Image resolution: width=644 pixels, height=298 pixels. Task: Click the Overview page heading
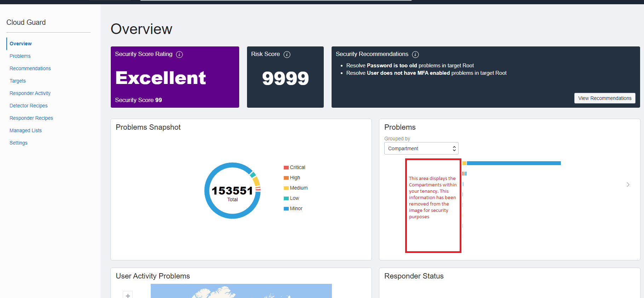[142, 29]
